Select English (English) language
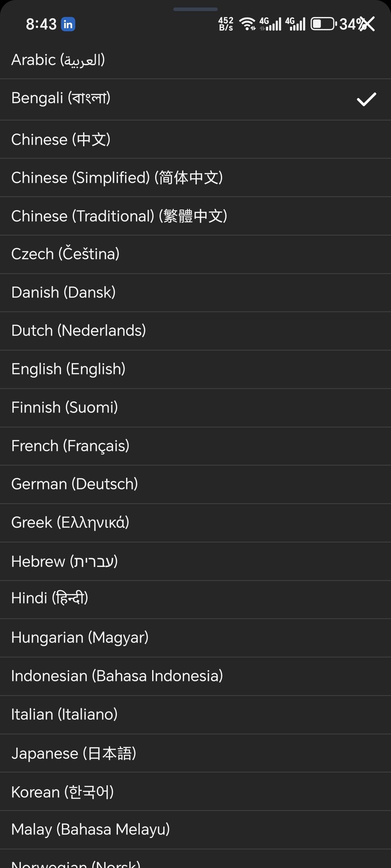The height and width of the screenshot is (868, 391). tap(68, 369)
